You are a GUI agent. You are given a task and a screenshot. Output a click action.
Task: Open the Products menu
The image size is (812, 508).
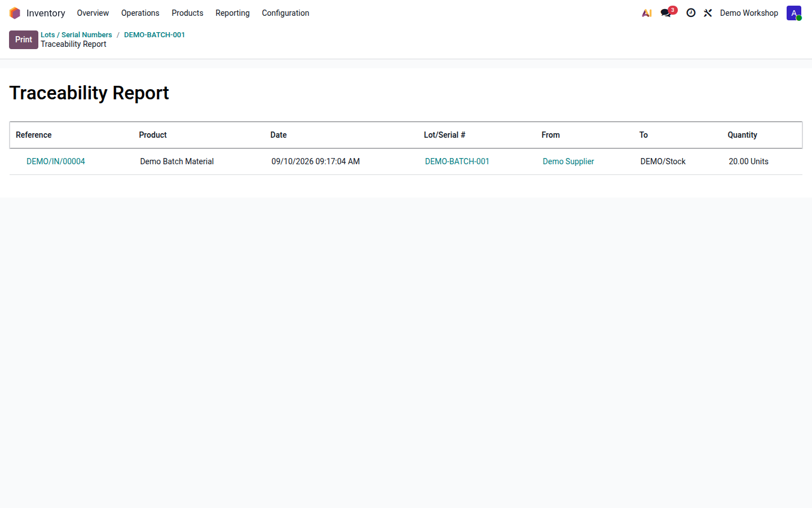(187, 13)
